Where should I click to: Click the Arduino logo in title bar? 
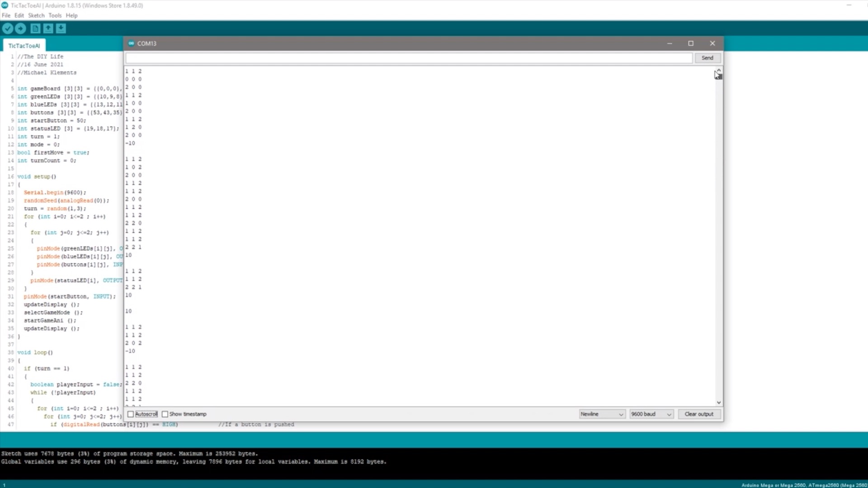5,5
